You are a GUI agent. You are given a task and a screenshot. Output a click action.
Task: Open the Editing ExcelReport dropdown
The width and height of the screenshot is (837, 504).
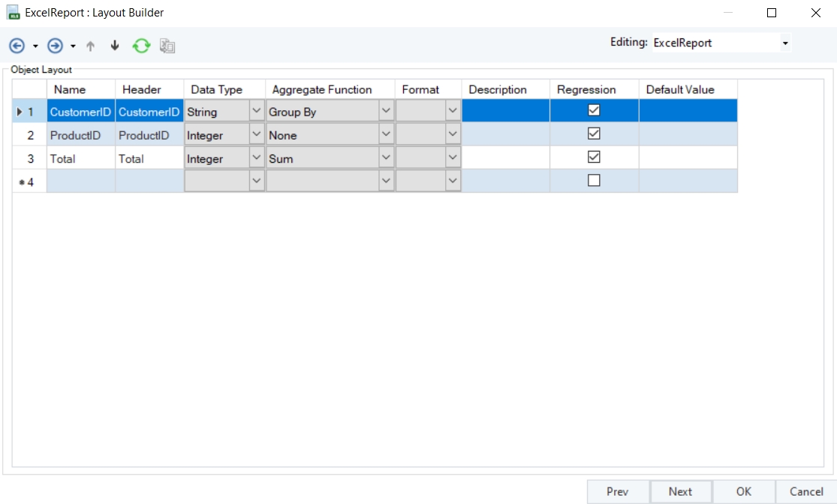point(785,43)
